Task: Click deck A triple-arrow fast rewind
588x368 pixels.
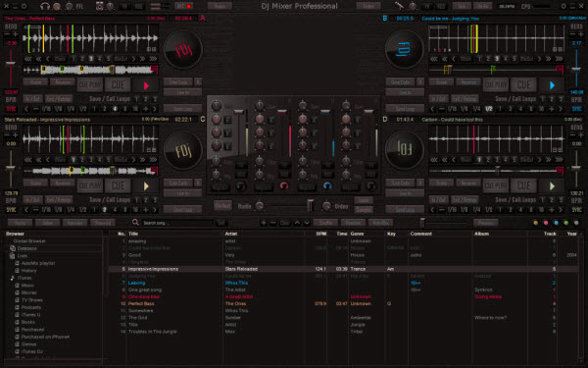Action: pyautogui.click(x=27, y=59)
